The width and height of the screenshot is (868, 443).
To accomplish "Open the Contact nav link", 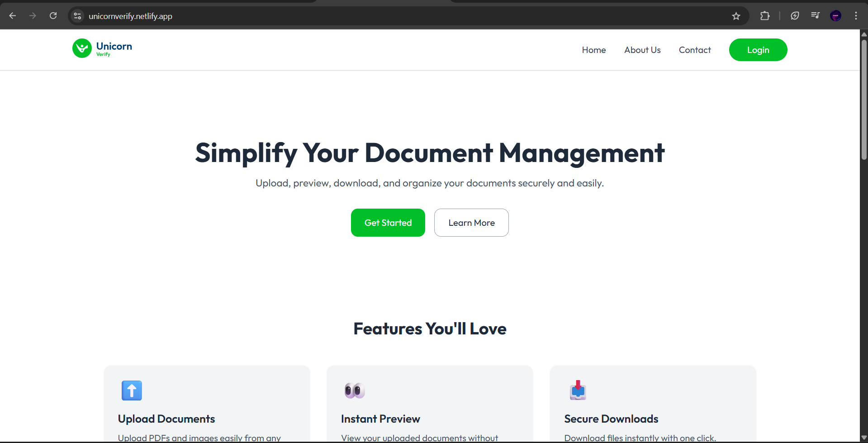I will 695,50.
